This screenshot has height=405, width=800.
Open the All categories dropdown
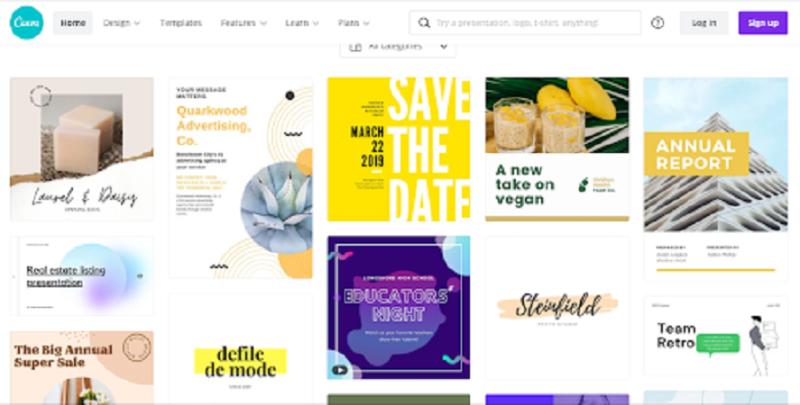point(398,47)
